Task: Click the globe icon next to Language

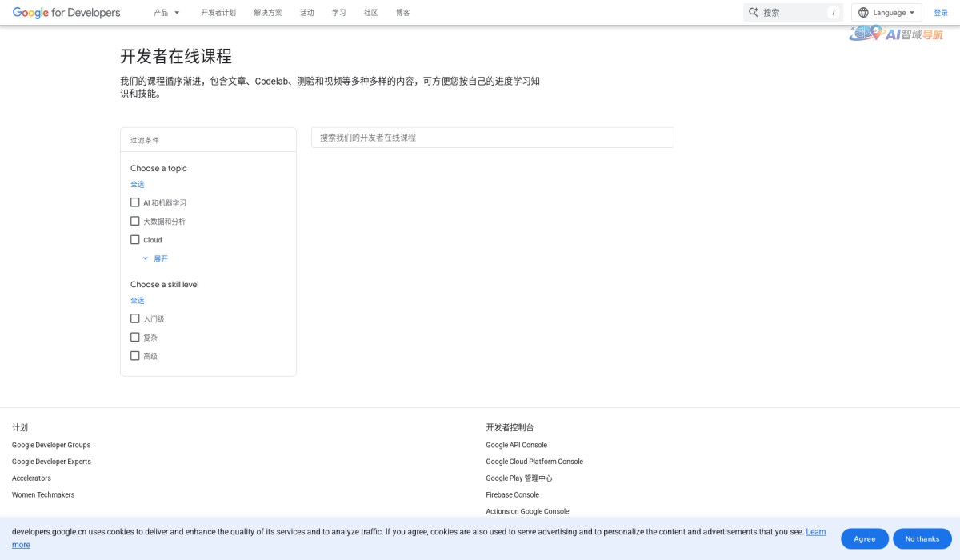Action: 863,12
